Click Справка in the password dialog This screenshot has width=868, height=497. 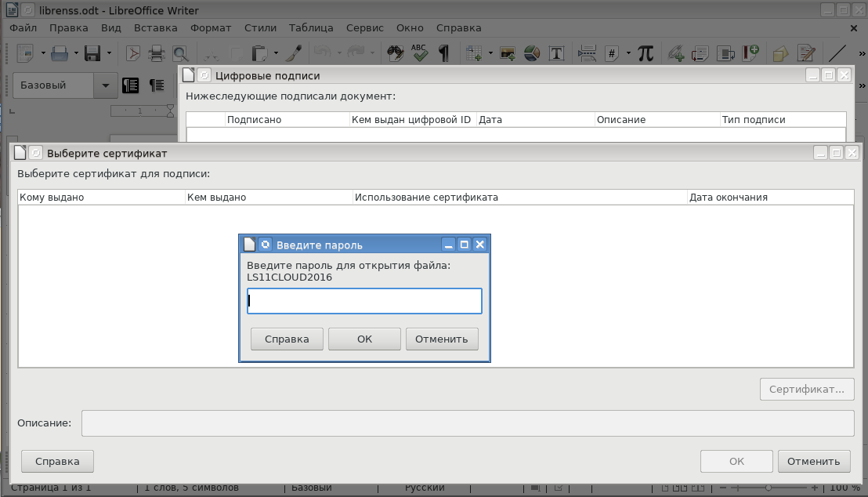[287, 339]
